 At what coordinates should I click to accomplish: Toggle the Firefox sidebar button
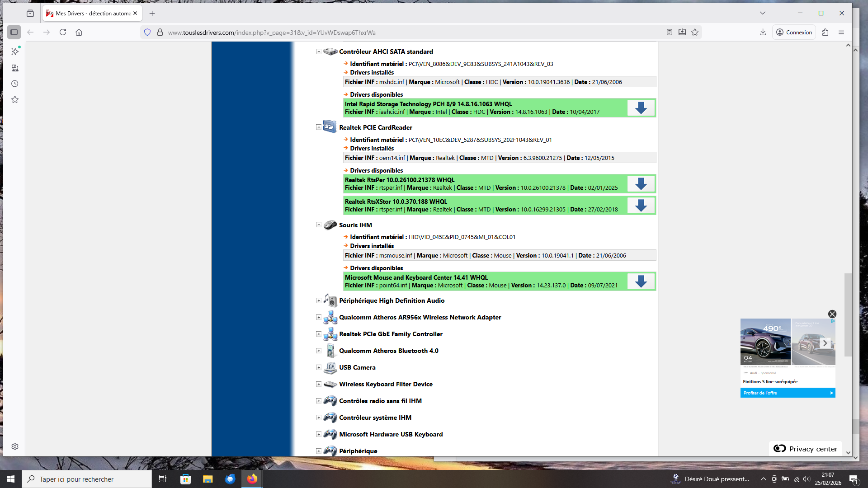click(x=14, y=32)
